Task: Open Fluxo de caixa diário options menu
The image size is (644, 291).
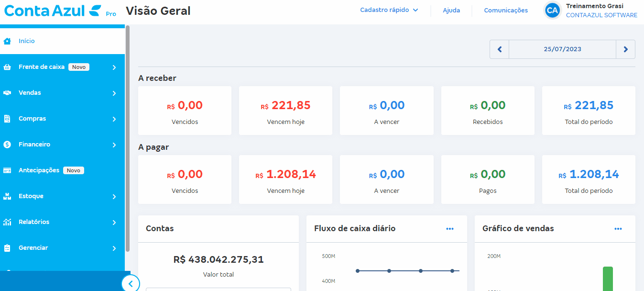Action: click(450, 229)
